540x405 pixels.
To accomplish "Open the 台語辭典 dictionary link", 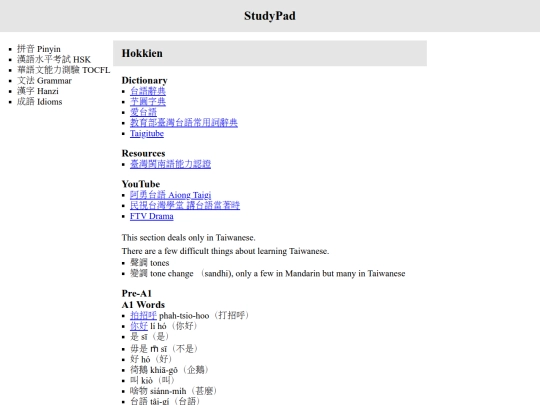I will coord(148,91).
